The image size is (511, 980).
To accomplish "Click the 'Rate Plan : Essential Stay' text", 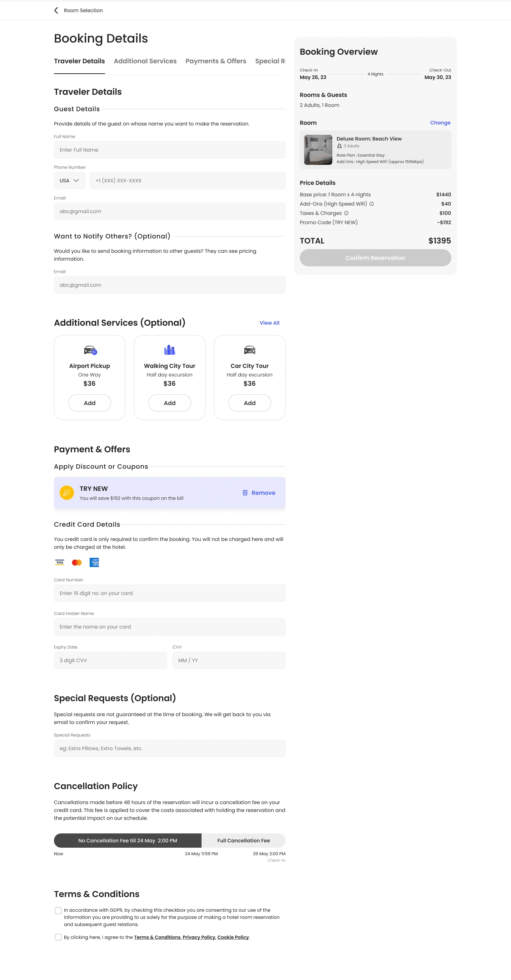I will click(x=361, y=155).
